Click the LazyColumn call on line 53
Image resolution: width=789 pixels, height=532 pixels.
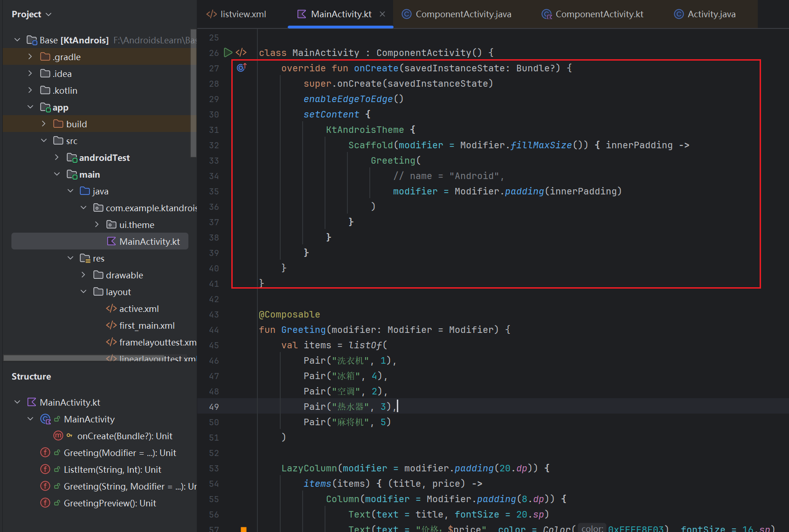(309, 468)
